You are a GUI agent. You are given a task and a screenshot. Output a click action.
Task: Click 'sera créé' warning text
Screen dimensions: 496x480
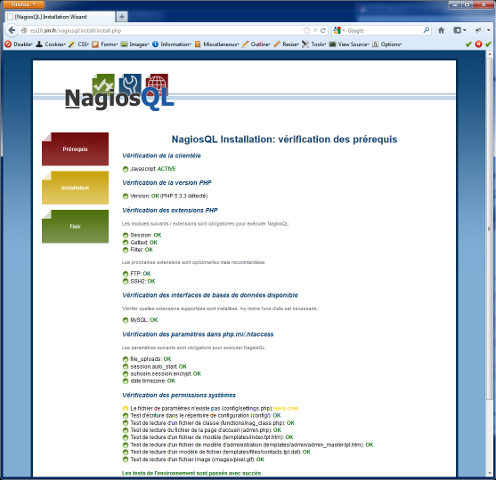(x=286, y=408)
